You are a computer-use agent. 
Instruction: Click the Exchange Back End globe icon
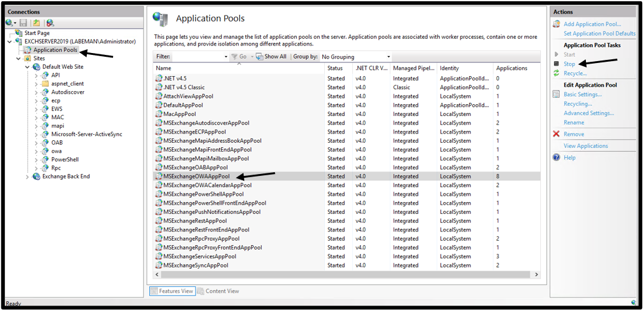coord(37,177)
